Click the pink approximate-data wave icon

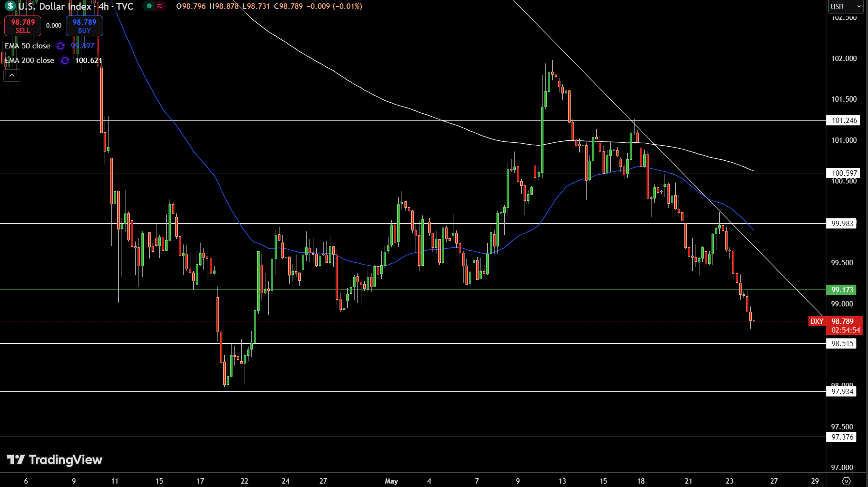point(160,6)
